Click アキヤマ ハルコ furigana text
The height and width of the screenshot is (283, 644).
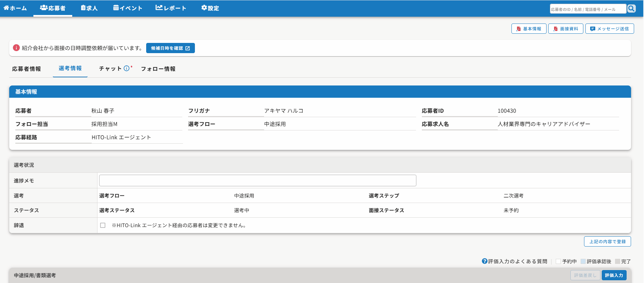[284, 111]
